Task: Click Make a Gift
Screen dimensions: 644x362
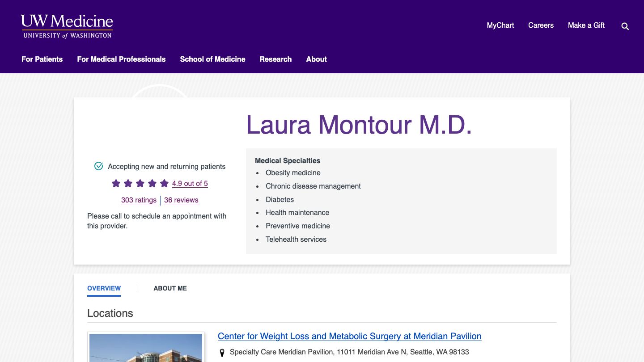Action: tap(586, 25)
